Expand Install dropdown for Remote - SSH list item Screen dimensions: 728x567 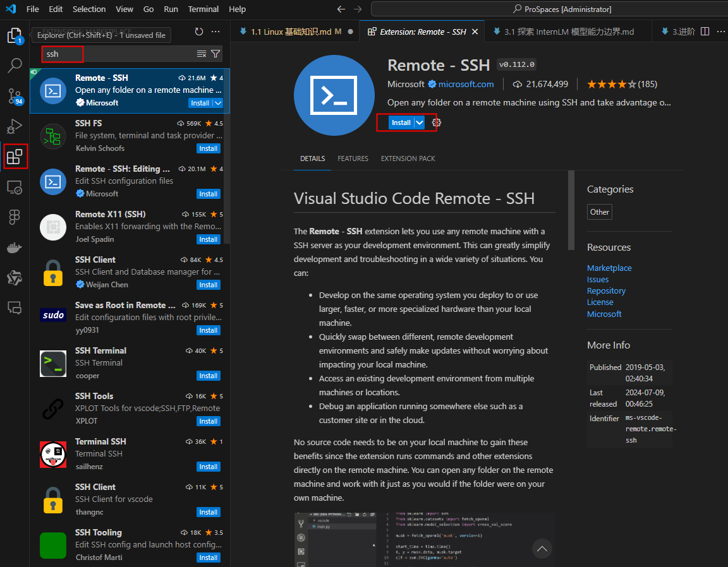218,103
